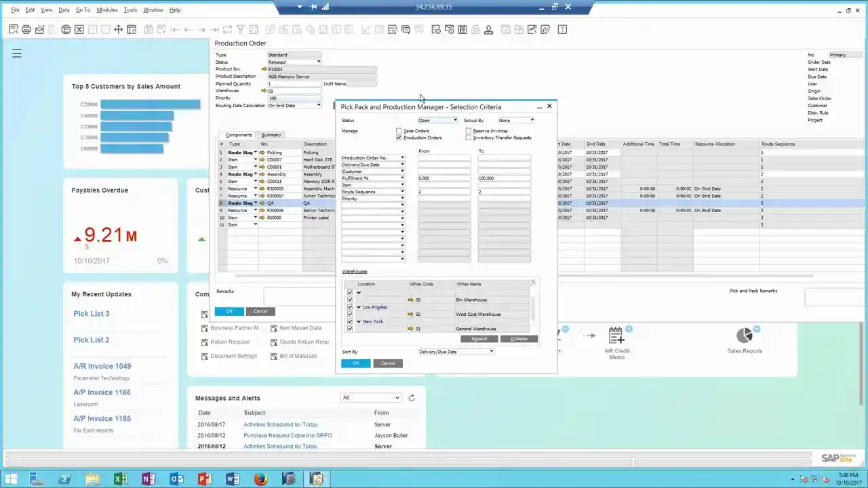Open the Group By dropdown
868x488 pixels.
516,120
